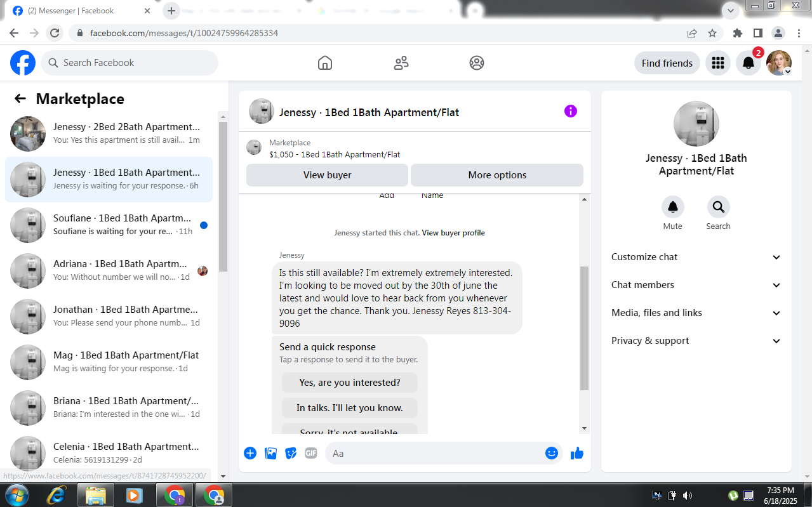812x507 pixels.
Task: Open the Windows Start button
Action: pos(17,495)
